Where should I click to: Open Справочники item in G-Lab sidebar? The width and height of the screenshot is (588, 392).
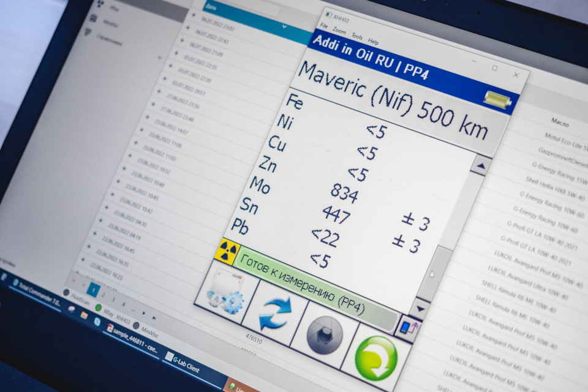[x=109, y=39]
